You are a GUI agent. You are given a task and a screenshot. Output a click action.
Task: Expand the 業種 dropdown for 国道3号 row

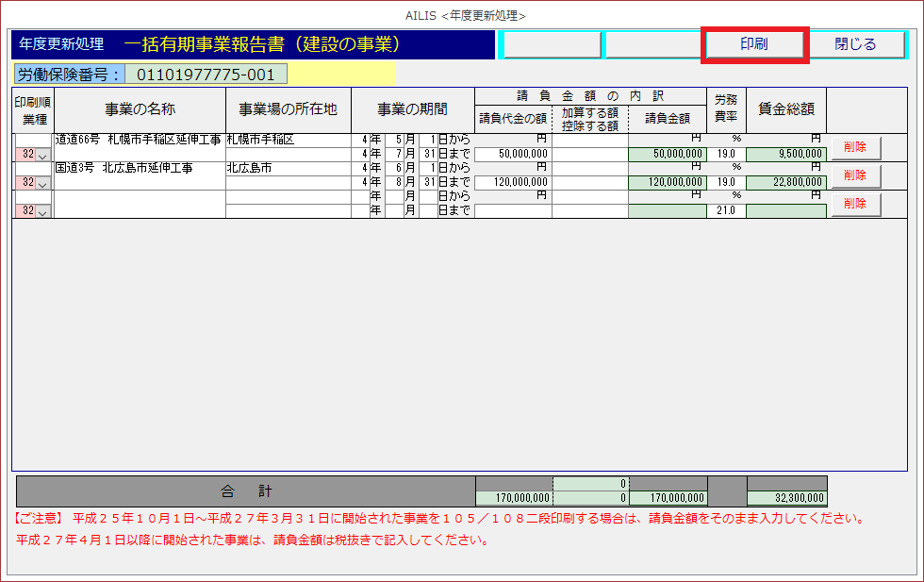(x=41, y=183)
